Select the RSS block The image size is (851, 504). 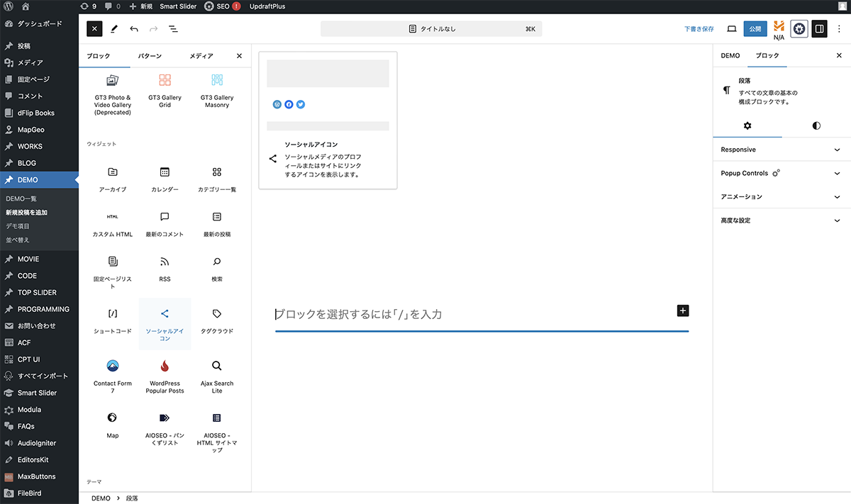(x=165, y=269)
